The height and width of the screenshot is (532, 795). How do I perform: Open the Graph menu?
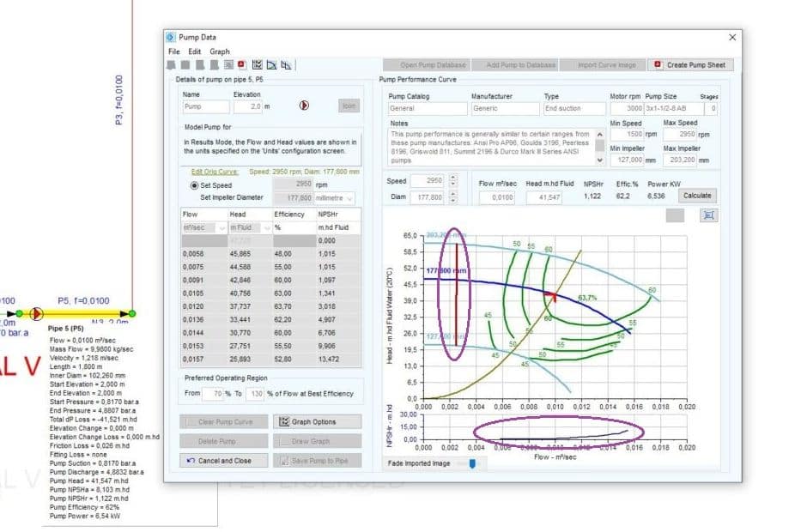coord(220,51)
